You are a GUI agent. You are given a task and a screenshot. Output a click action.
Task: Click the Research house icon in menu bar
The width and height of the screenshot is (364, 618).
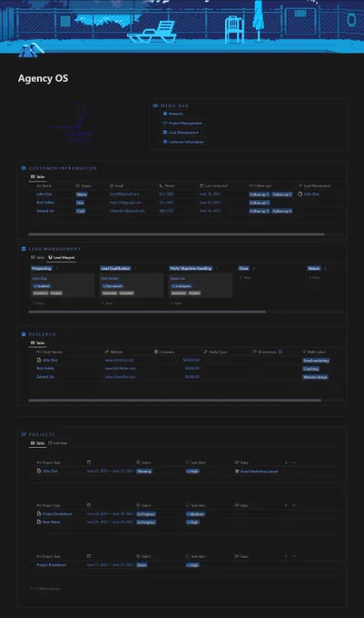[x=165, y=114]
